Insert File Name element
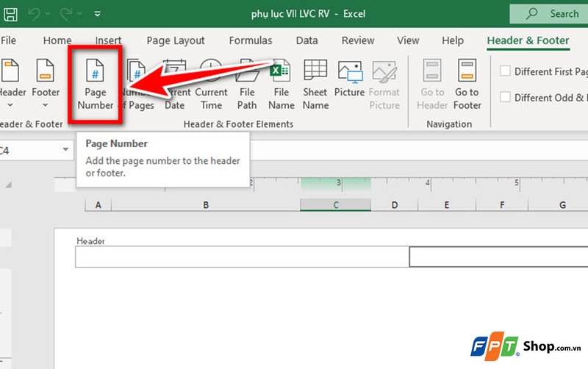The height and width of the screenshot is (369, 588). [x=282, y=85]
